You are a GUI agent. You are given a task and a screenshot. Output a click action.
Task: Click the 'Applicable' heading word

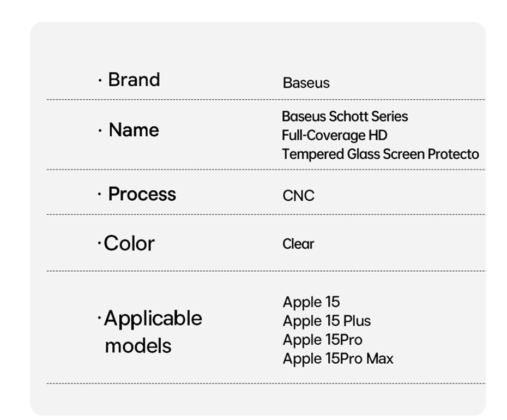[x=153, y=318]
